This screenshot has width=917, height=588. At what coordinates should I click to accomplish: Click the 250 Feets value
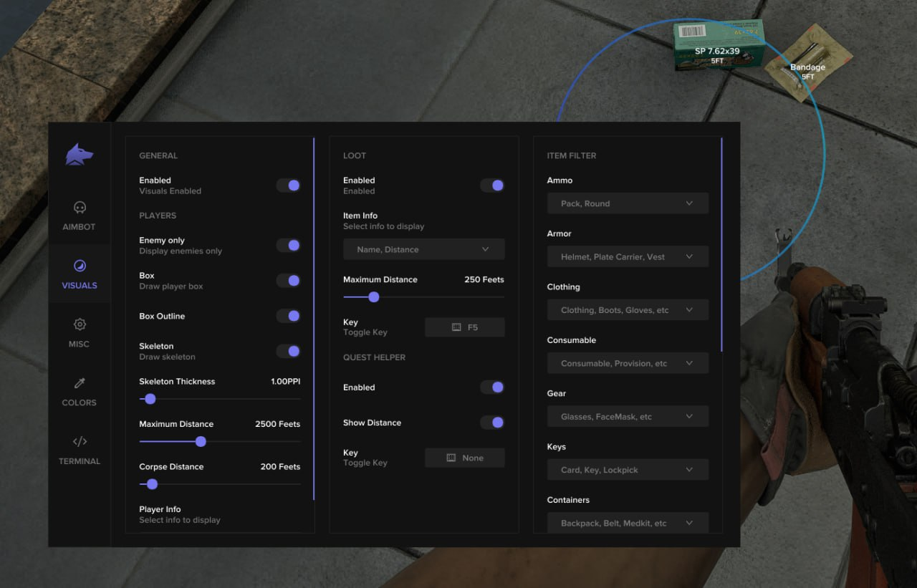point(484,279)
